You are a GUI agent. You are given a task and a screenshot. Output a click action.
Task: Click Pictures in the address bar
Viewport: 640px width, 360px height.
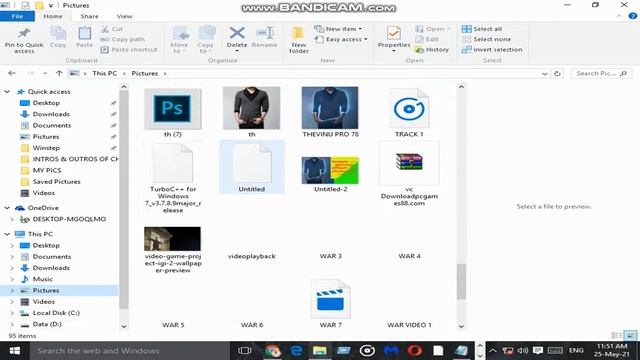coord(144,73)
